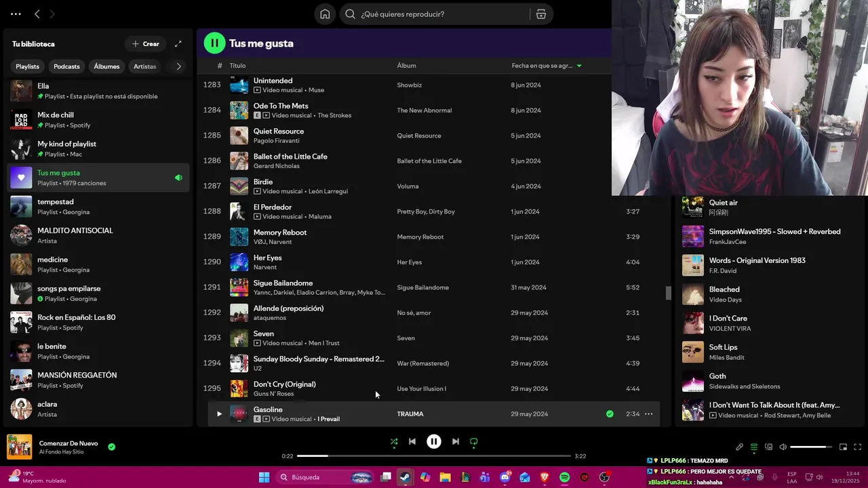Navigate forward with the right arrow
868x488 pixels.
(52, 14)
